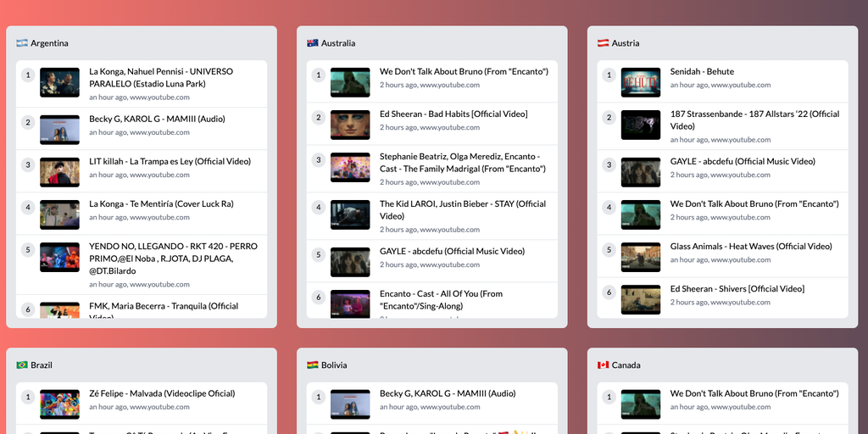Open Austria's GAYLE abcdefu thumbnail
Image resolution: width=868 pixels, height=434 pixels.
[641, 173]
